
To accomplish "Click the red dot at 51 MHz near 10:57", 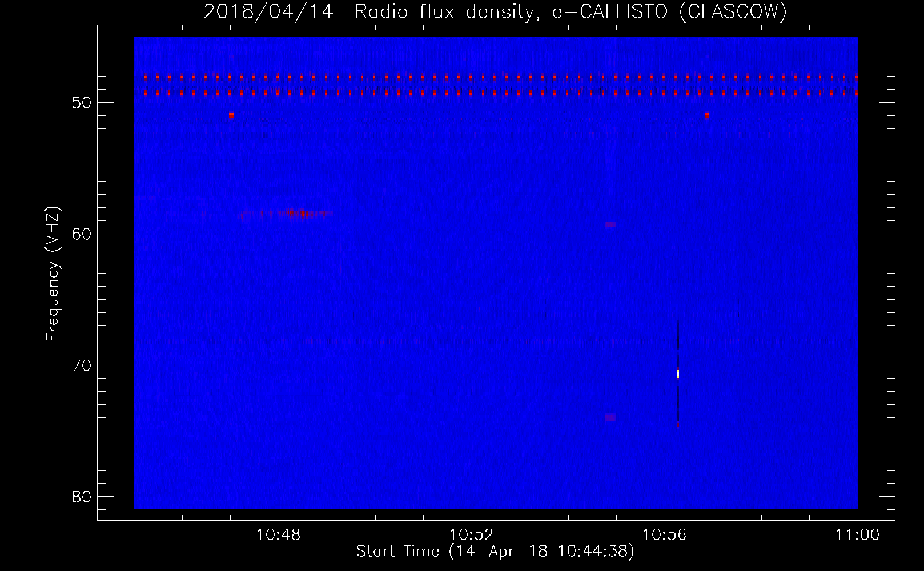I will [707, 115].
